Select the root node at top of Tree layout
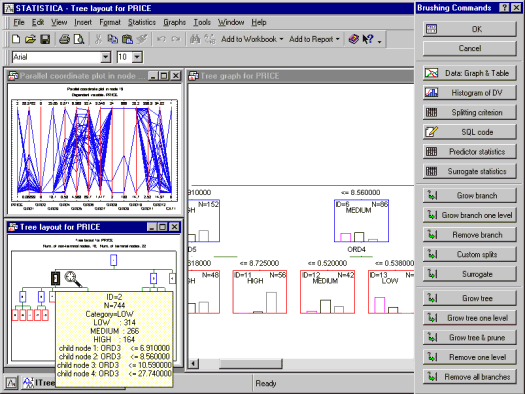This screenshot has width=525, height=394. [114, 260]
